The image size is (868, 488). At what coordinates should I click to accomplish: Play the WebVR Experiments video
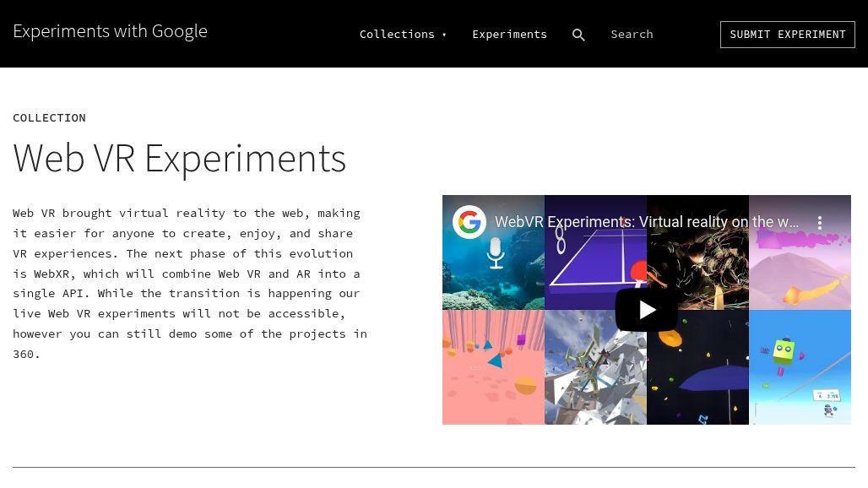(647, 310)
